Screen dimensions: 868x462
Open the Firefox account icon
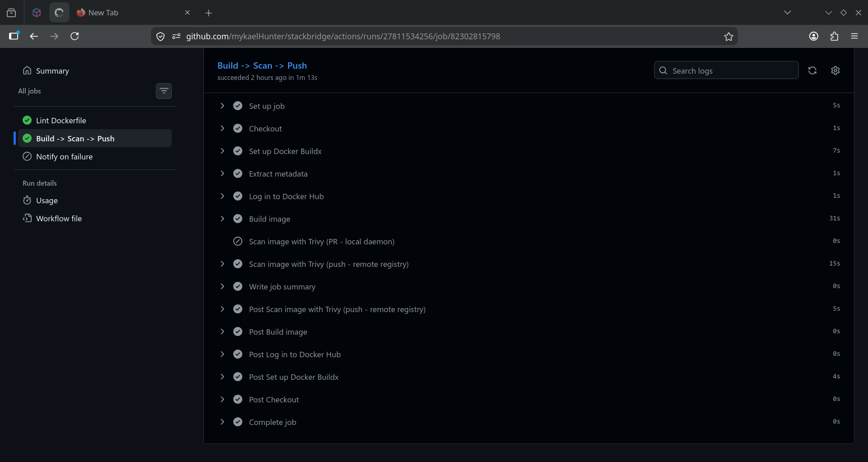[814, 37]
